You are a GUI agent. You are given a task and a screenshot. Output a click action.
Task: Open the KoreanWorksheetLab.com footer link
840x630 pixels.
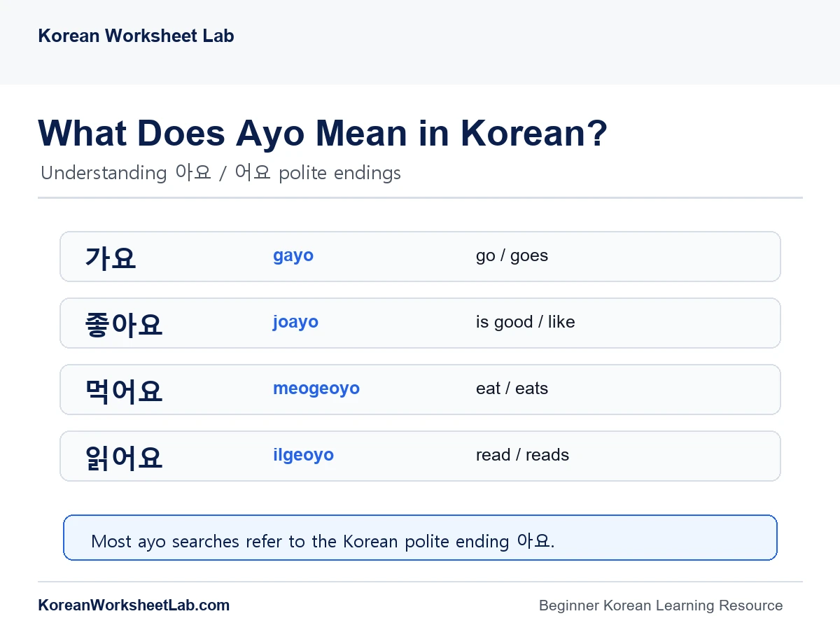pyautogui.click(x=134, y=605)
